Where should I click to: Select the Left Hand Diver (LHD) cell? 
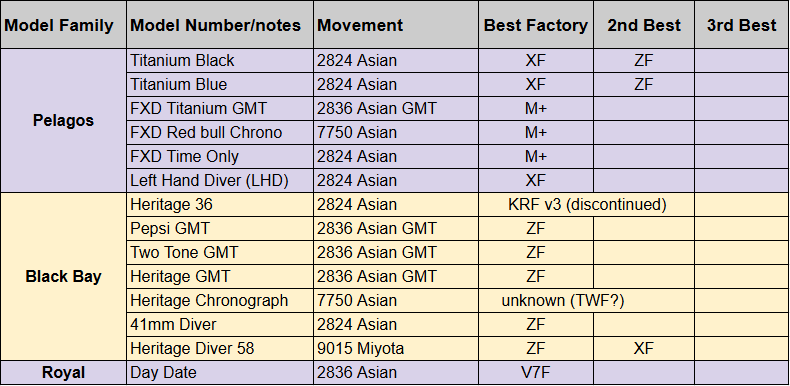coord(220,180)
